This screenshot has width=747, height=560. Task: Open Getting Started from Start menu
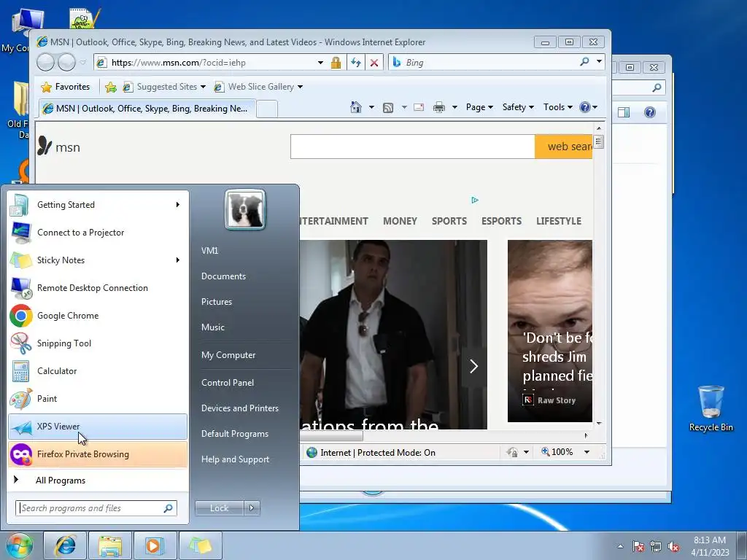point(98,205)
